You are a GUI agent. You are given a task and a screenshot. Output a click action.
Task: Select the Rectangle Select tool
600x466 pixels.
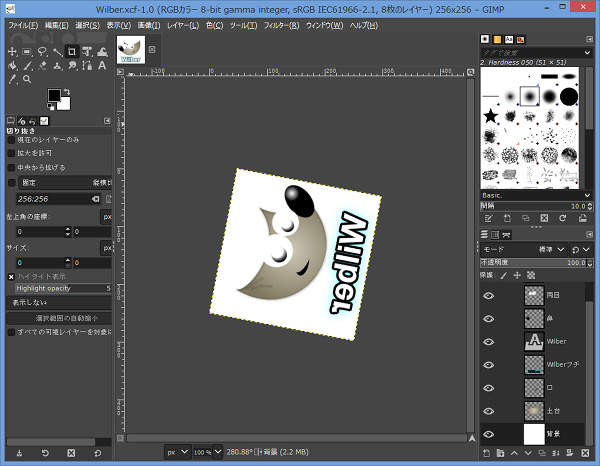tap(27, 51)
